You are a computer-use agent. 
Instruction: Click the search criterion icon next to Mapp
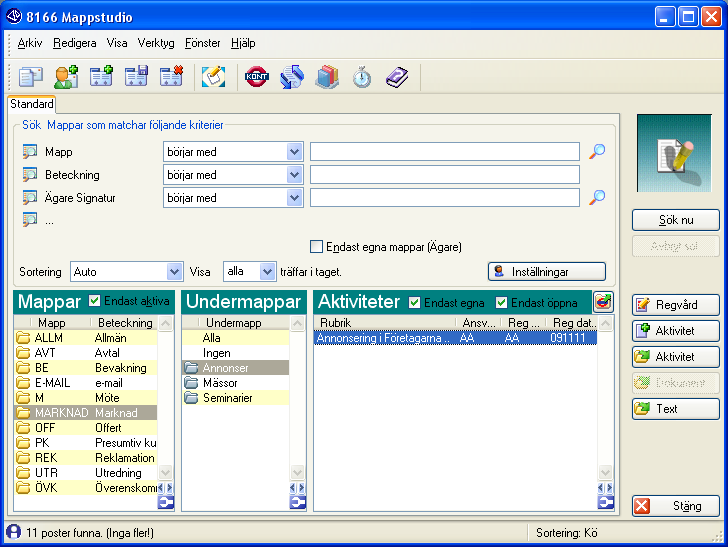(x=30, y=151)
